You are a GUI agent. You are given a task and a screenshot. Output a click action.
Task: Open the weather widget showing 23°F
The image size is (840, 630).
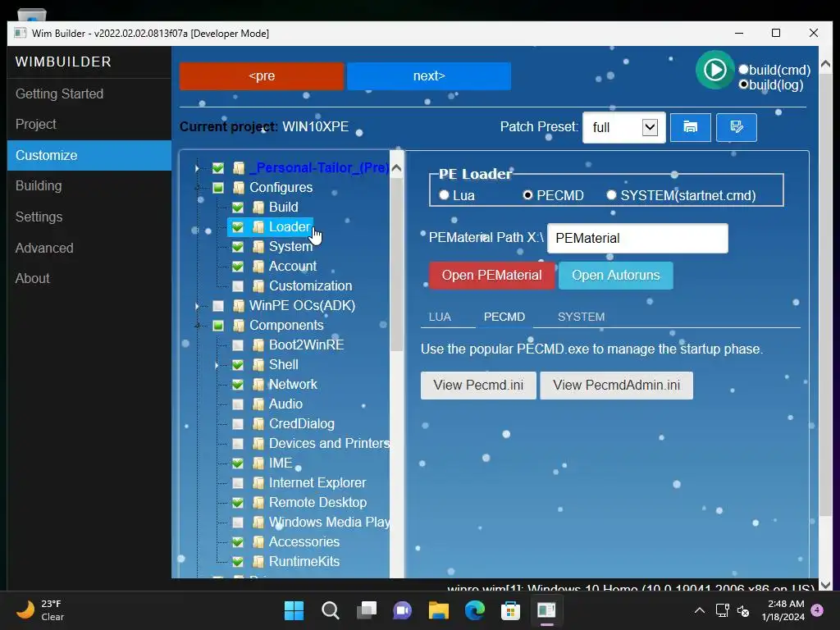(41, 610)
